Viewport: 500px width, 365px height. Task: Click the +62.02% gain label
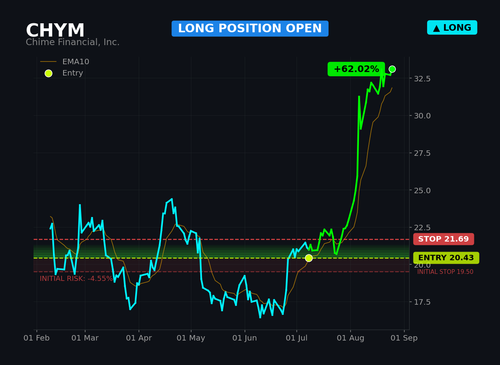point(356,69)
